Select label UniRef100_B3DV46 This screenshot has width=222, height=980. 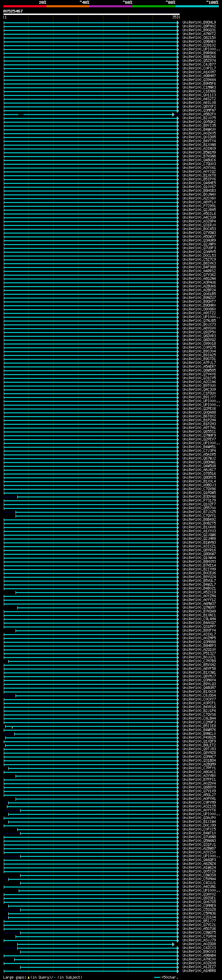point(199,496)
